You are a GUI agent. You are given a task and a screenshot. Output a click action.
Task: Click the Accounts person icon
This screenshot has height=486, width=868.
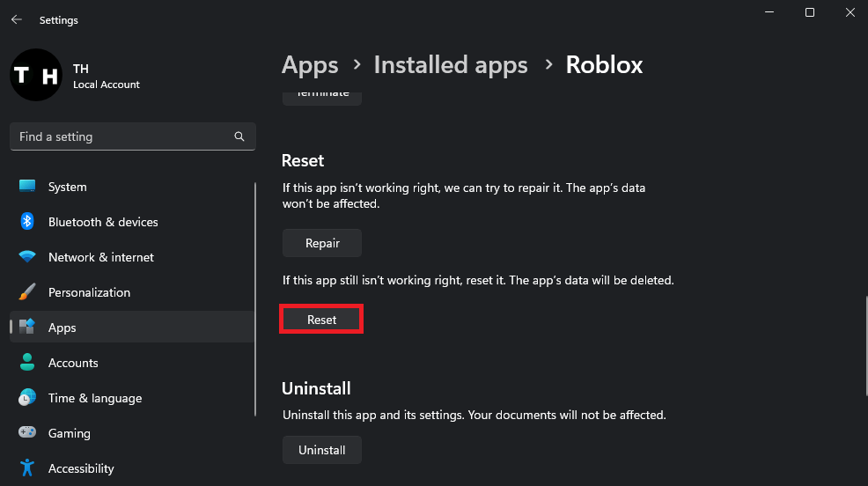point(27,362)
